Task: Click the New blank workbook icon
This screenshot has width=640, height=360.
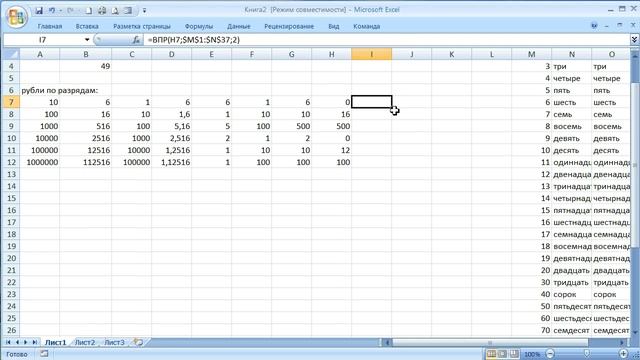Action: click(x=89, y=11)
